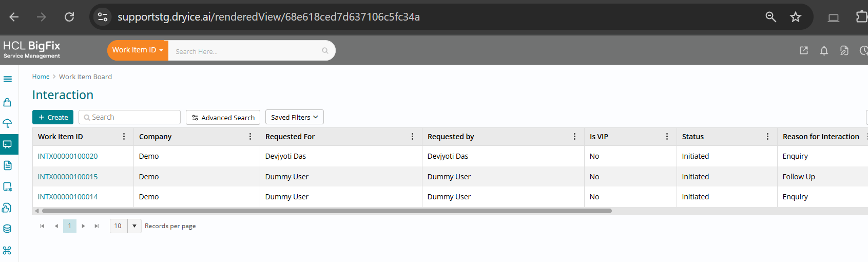Open work item INTX00000100020
Screen dimensions: 868x262
(68, 156)
